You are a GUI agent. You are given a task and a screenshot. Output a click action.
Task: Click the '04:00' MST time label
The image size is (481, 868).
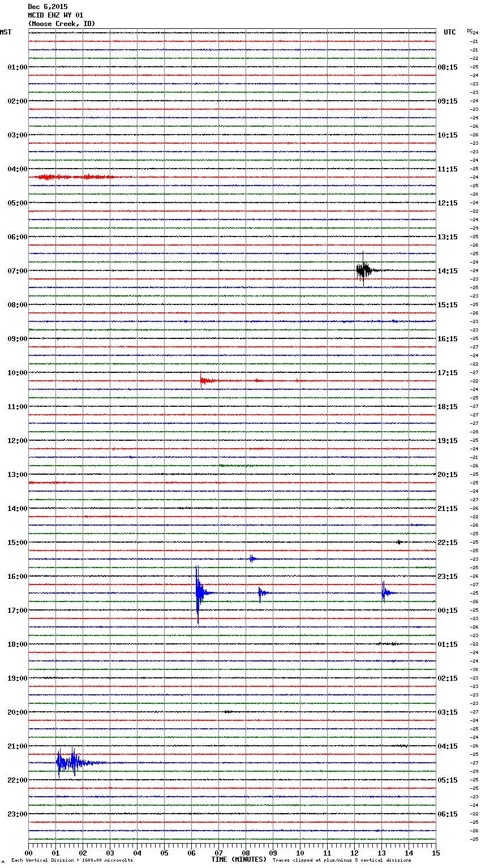(18, 169)
